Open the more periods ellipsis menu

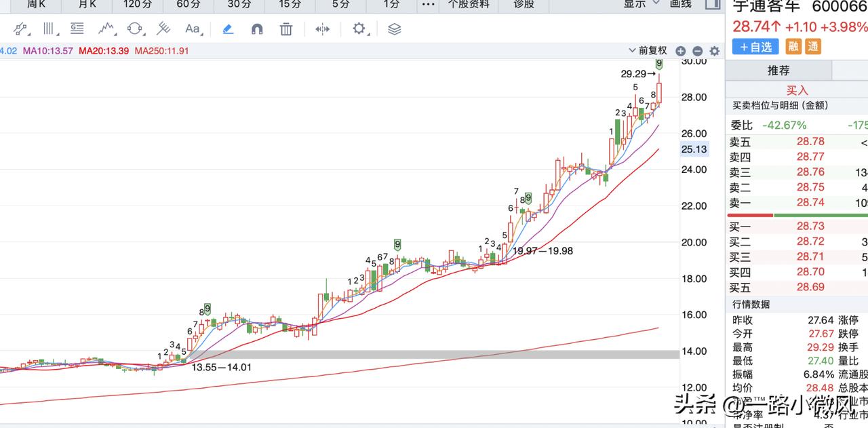coord(428,4)
